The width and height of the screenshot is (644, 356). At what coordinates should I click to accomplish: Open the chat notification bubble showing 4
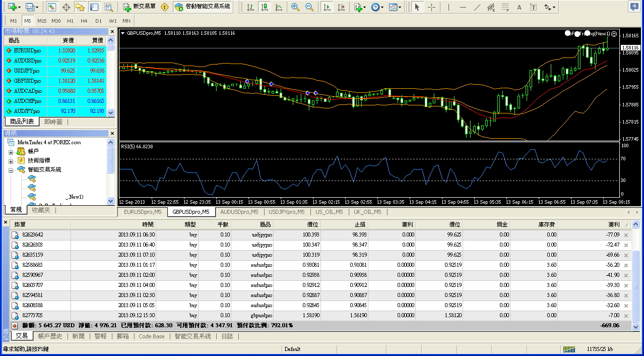(635, 7)
